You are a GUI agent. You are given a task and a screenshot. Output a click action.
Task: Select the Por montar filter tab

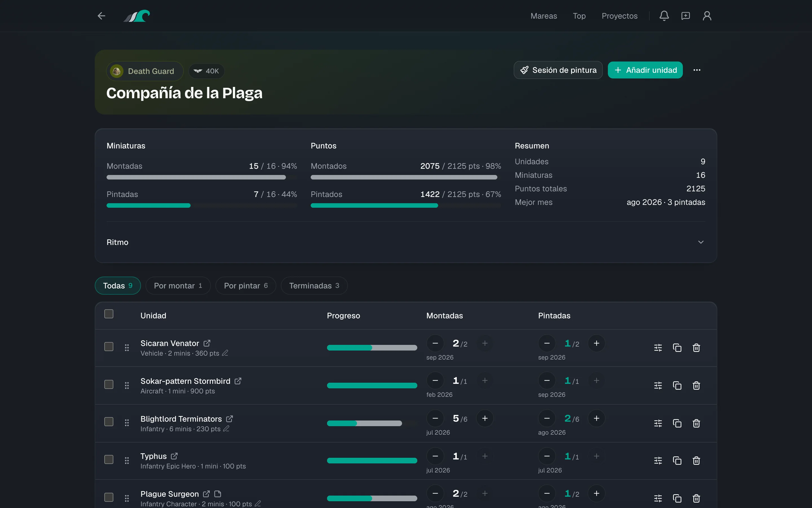(x=178, y=286)
